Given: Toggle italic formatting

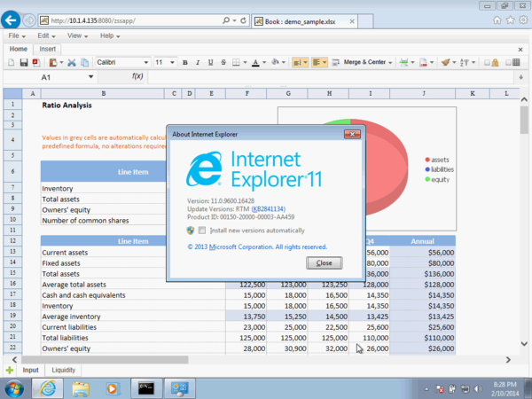Looking at the screenshot, I should point(198,62).
